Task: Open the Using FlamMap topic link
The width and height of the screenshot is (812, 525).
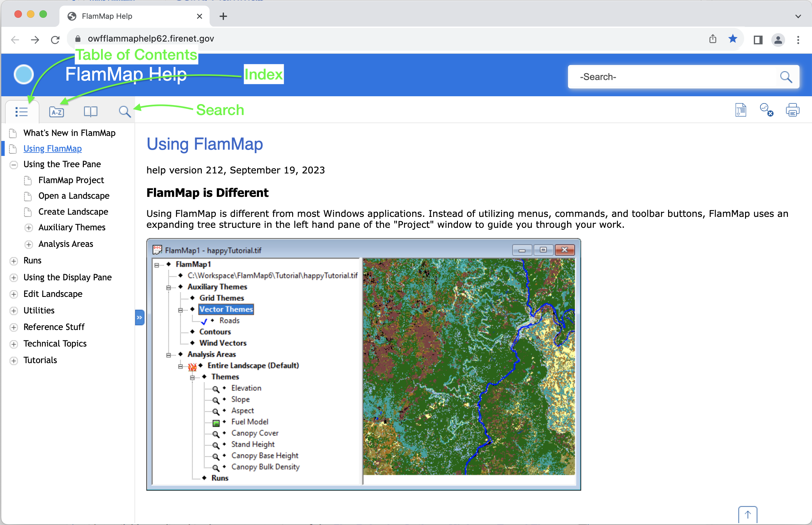Action: click(53, 149)
